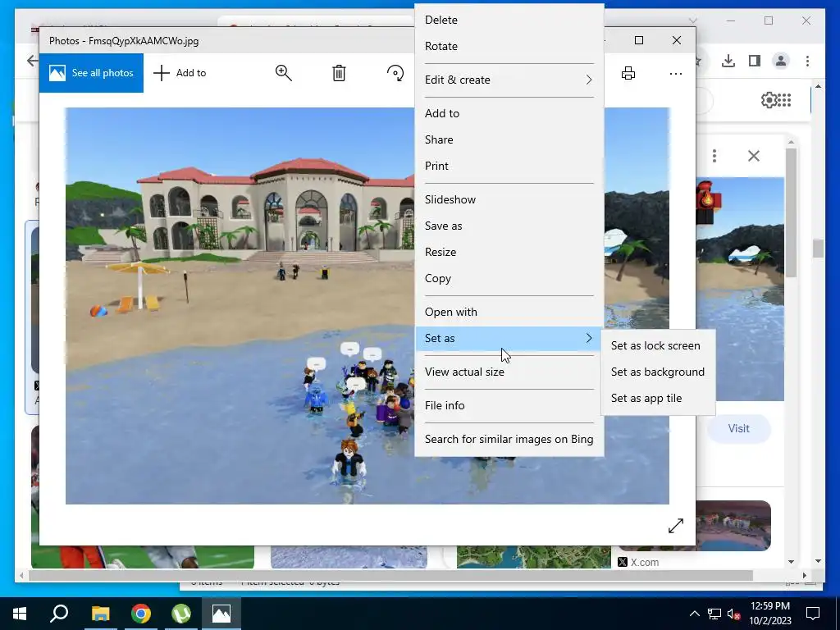Toggle Chrome side panel icon
Screen dimensions: 840x630
755,61
